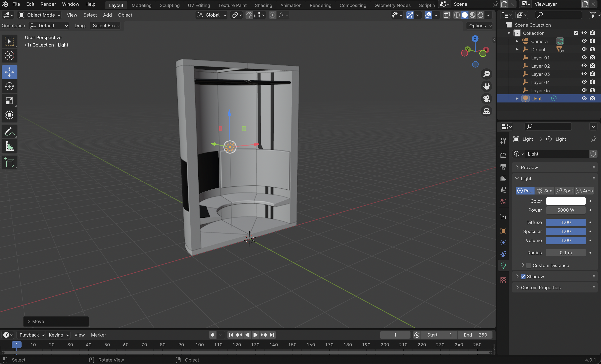Image resolution: width=601 pixels, height=364 pixels.
Task: Select the Rotate tool in toolbar
Action: point(9,86)
